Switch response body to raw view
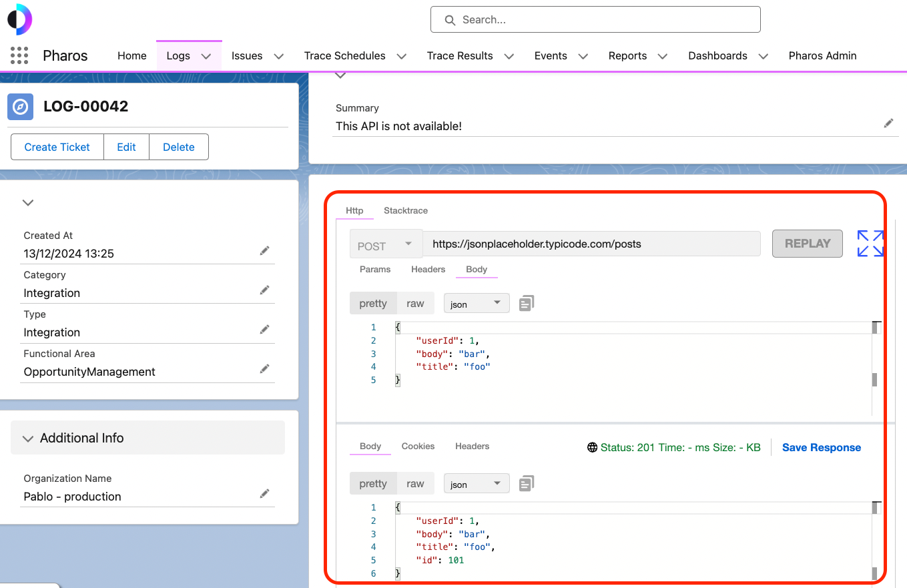The height and width of the screenshot is (588, 907). click(x=415, y=484)
